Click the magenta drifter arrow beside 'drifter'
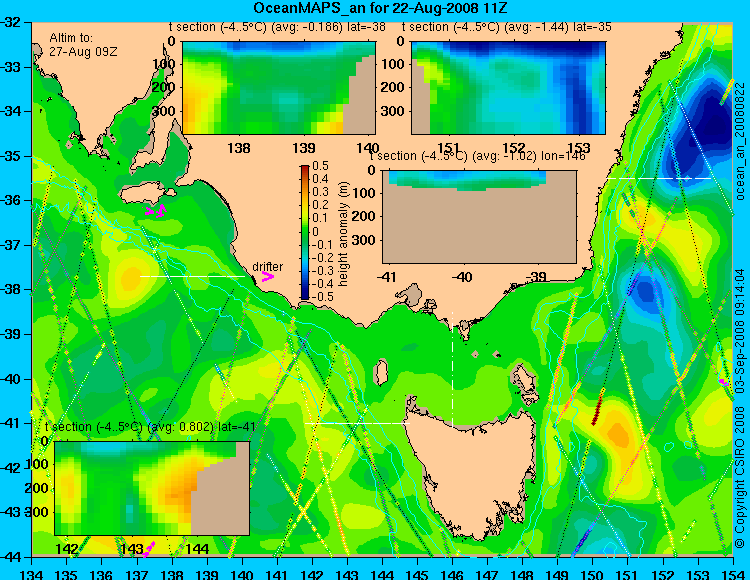The width and height of the screenshot is (750, 580). (x=268, y=277)
